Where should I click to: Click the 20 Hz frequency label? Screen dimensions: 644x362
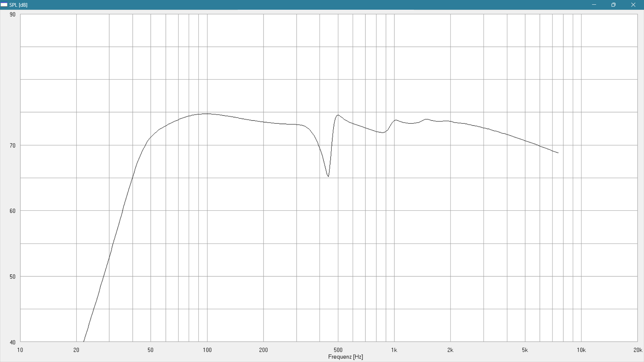click(76, 350)
